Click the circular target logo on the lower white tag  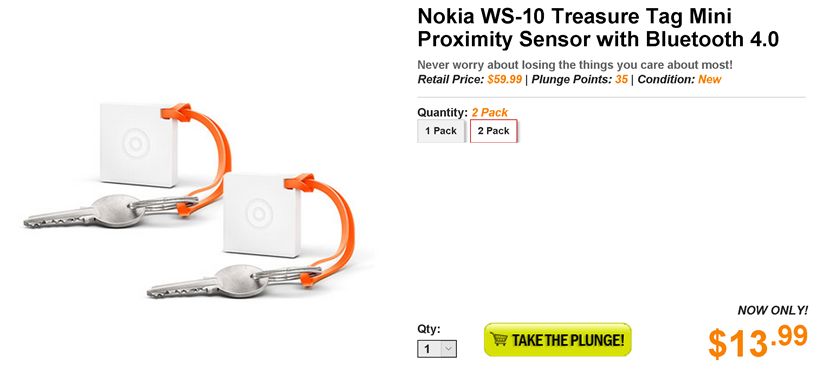257,213
